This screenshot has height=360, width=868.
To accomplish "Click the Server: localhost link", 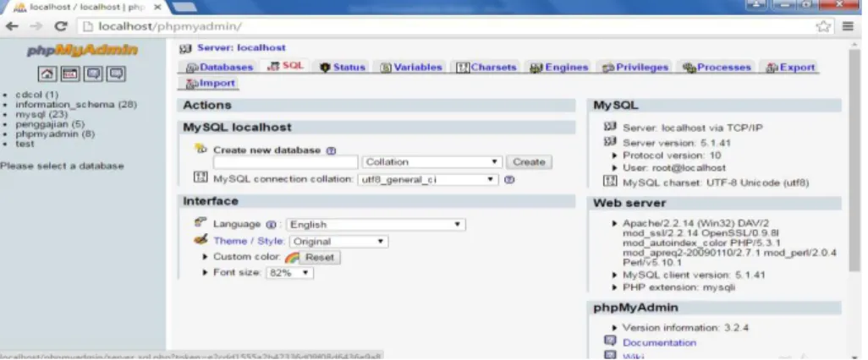I will [241, 48].
